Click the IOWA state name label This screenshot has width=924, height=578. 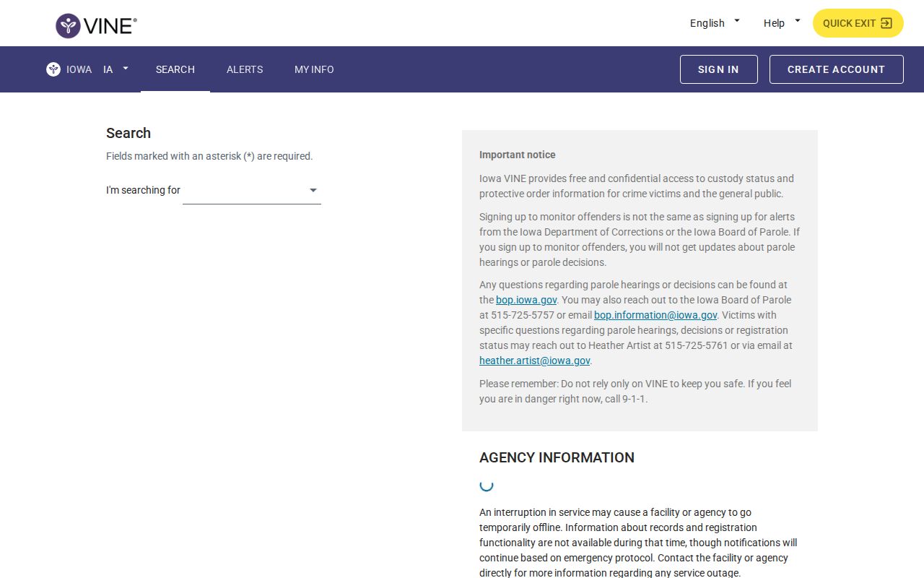coord(79,69)
